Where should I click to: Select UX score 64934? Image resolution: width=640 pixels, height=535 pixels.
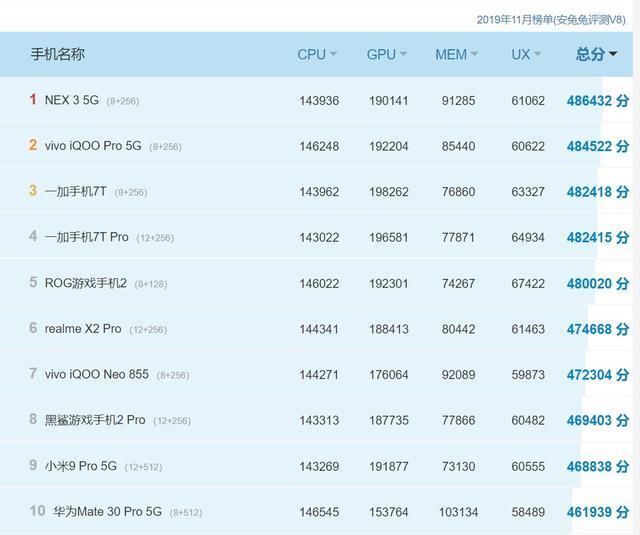528,238
